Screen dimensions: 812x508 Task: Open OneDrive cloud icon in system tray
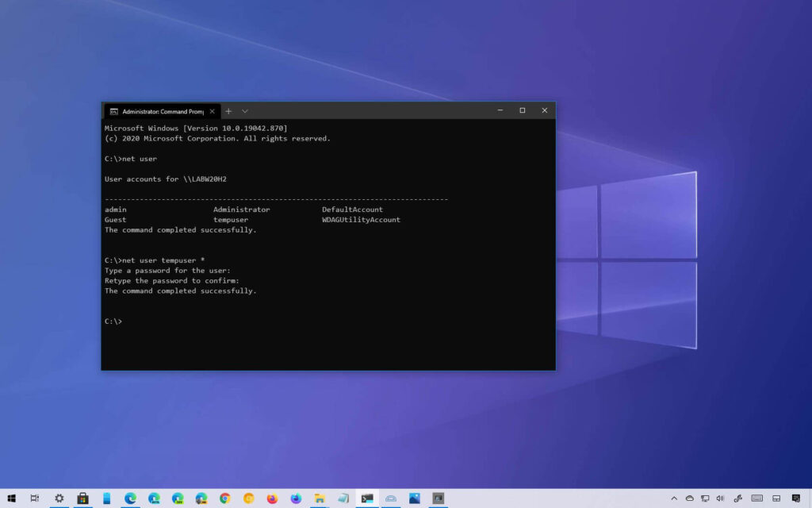pos(689,498)
